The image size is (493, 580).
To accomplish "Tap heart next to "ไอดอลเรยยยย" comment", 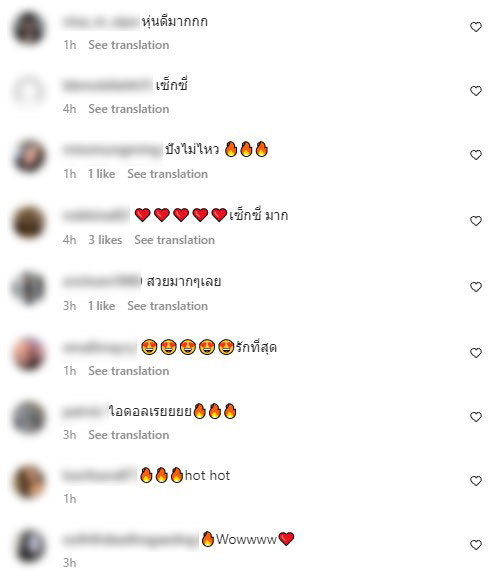I will click(476, 417).
